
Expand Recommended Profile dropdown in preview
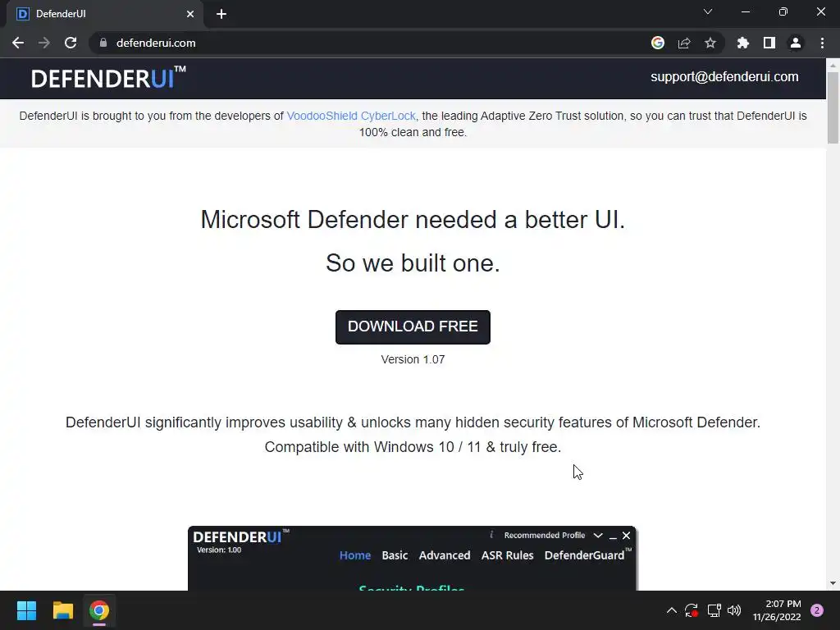(598, 535)
